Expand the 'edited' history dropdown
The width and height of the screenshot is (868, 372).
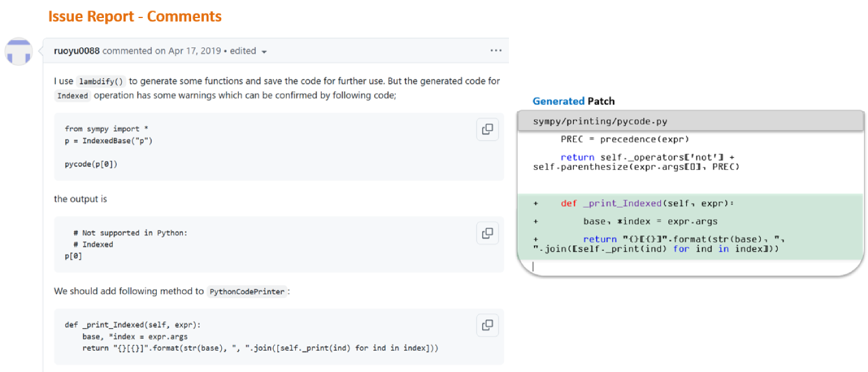pyautogui.click(x=248, y=51)
